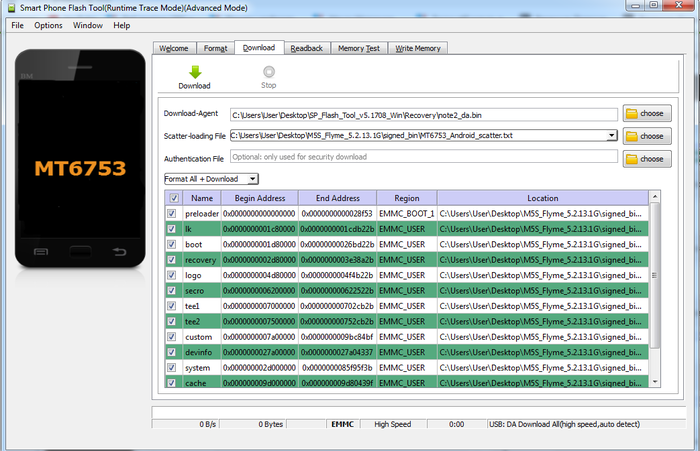Click the Smart Phone Flash Tool title bar icon
The height and width of the screenshot is (451, 700).
click(12, 8)
